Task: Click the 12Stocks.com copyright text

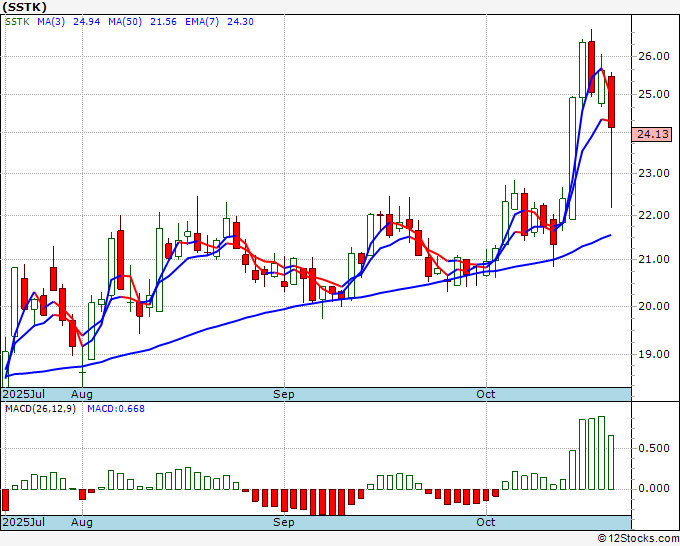Action: tap(638, 539)
